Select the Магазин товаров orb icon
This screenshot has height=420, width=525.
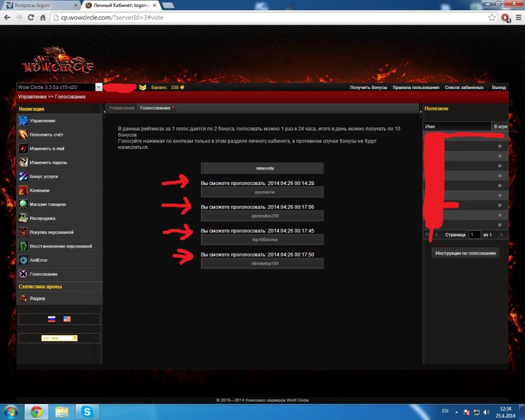click(23, 204)
